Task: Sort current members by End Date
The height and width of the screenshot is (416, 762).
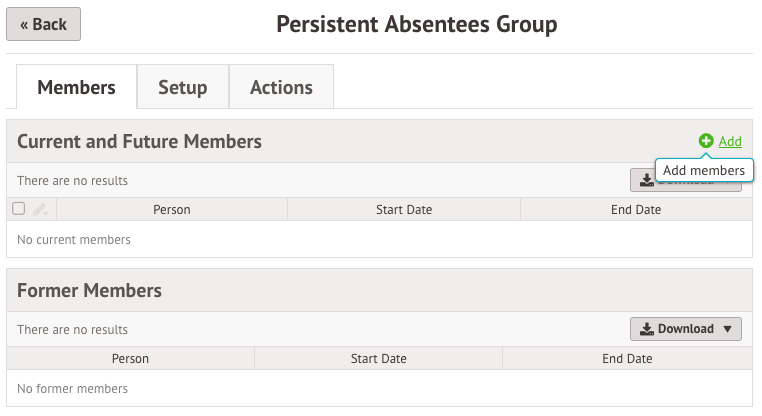Action: coord(636,209)
